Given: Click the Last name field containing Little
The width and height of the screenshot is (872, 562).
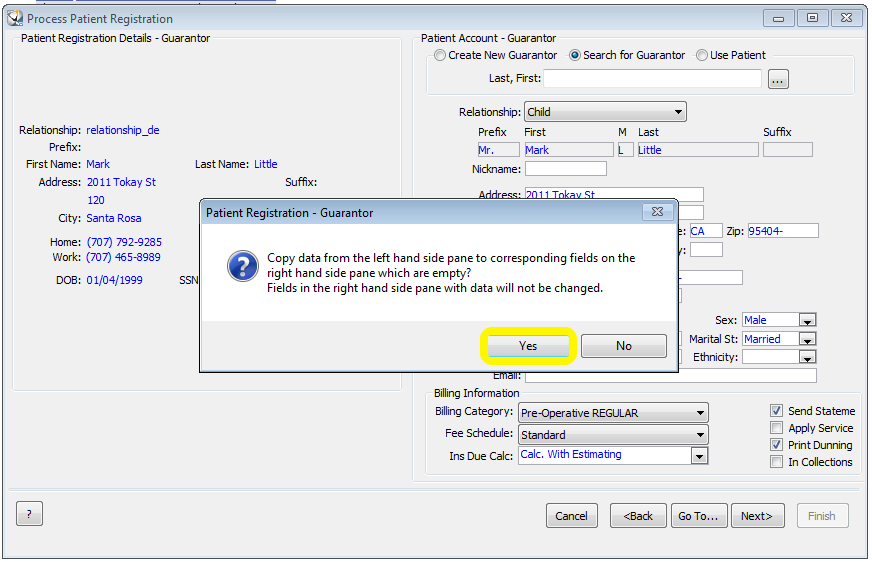Looking at the screenshot, I should coord(698,150).
